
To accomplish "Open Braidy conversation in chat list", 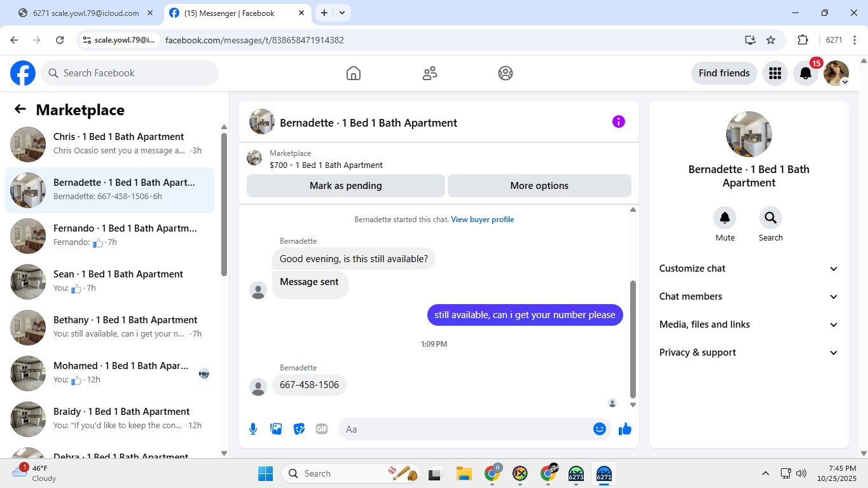I will point(109,419).
